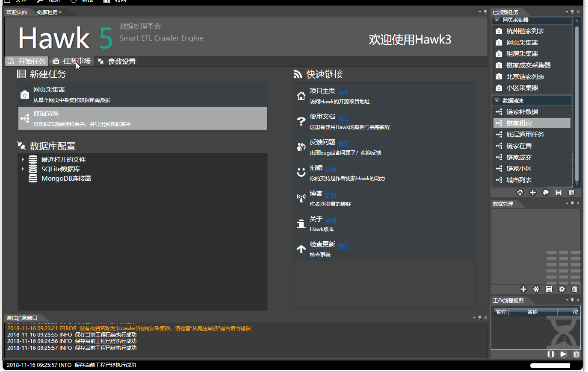Click the progress bar in status bar

coord(550,366)
